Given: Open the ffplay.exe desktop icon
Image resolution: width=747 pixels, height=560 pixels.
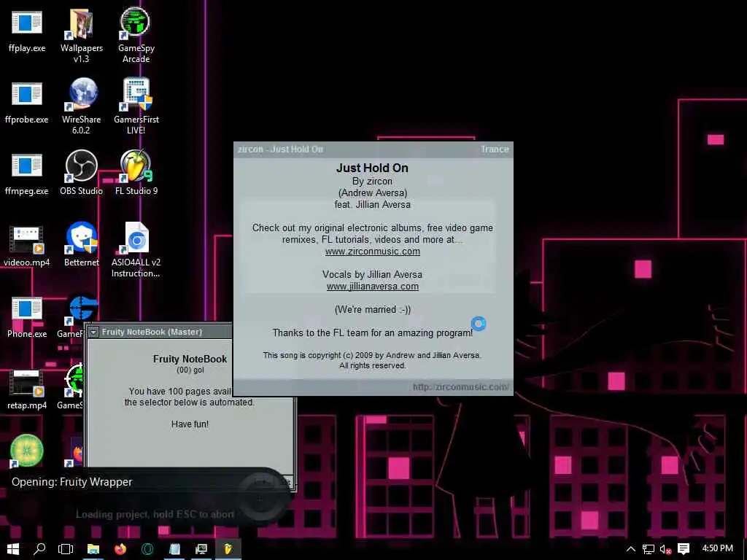Looking at the screenshot, I should (x=27, y=31).
